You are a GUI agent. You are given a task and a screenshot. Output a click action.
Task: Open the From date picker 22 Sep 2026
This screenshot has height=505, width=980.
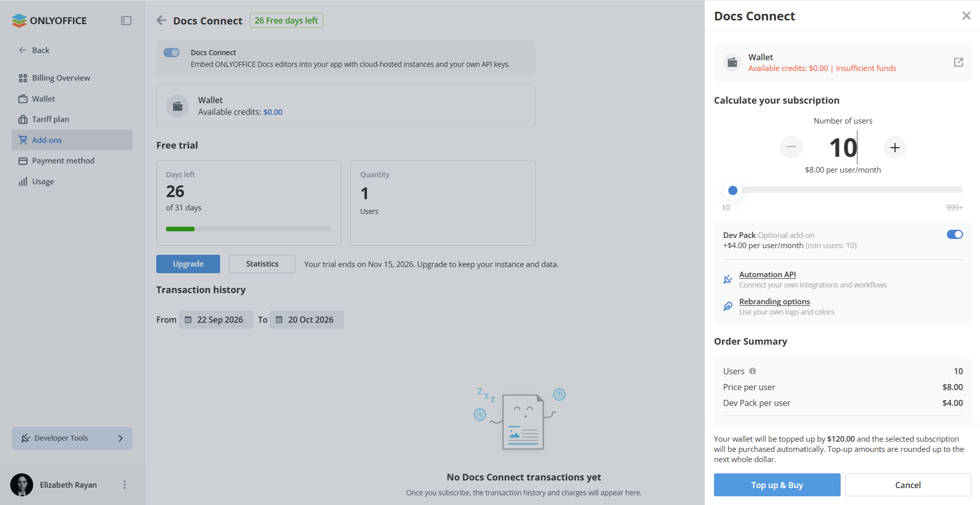(216, 320)
